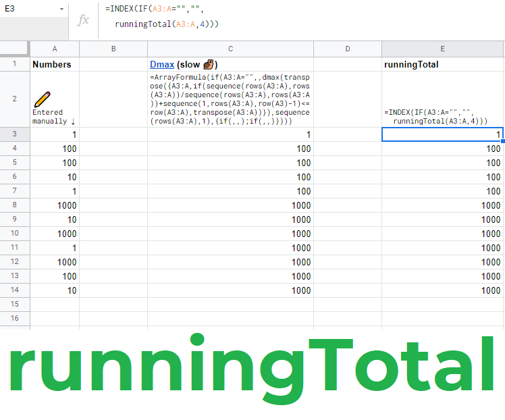Click the select-all corner box

pos(14,49)
